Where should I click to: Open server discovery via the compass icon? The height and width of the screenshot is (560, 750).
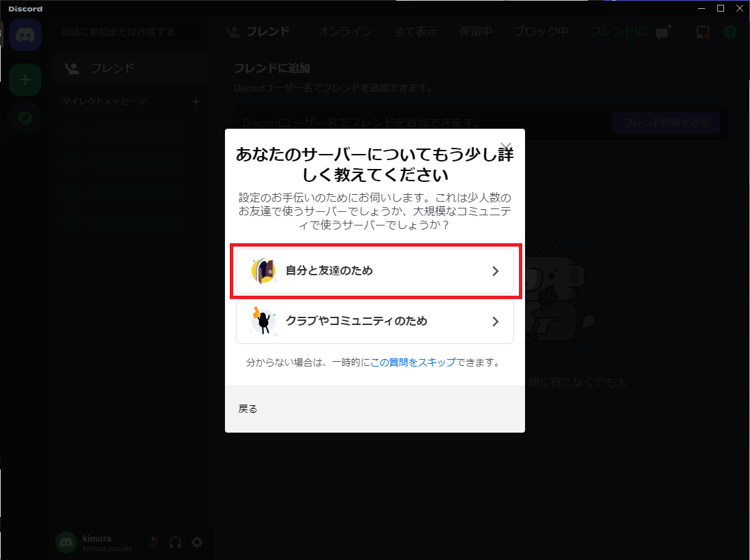[x=25, y=119]
